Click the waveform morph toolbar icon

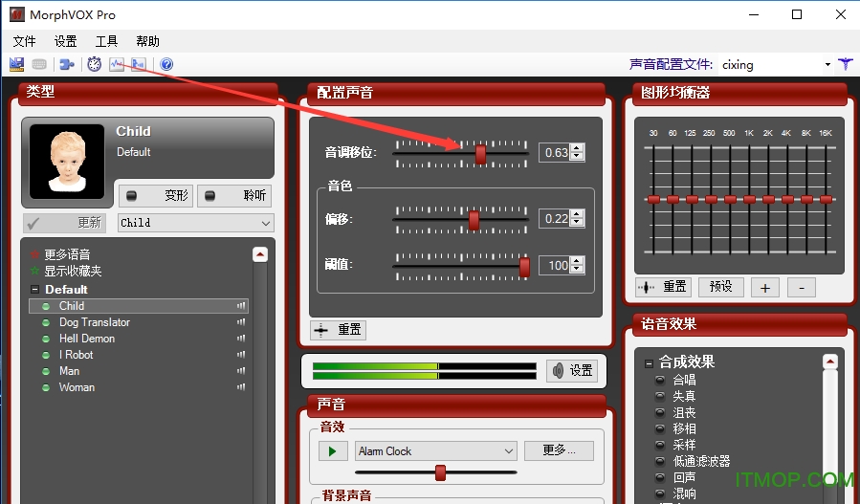[117, 64]
